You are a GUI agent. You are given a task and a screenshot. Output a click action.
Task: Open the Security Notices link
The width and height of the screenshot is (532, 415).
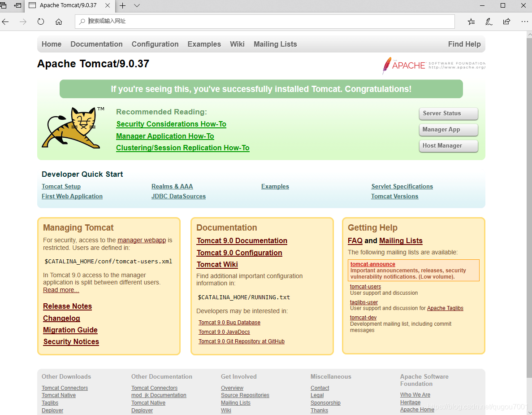71,341
